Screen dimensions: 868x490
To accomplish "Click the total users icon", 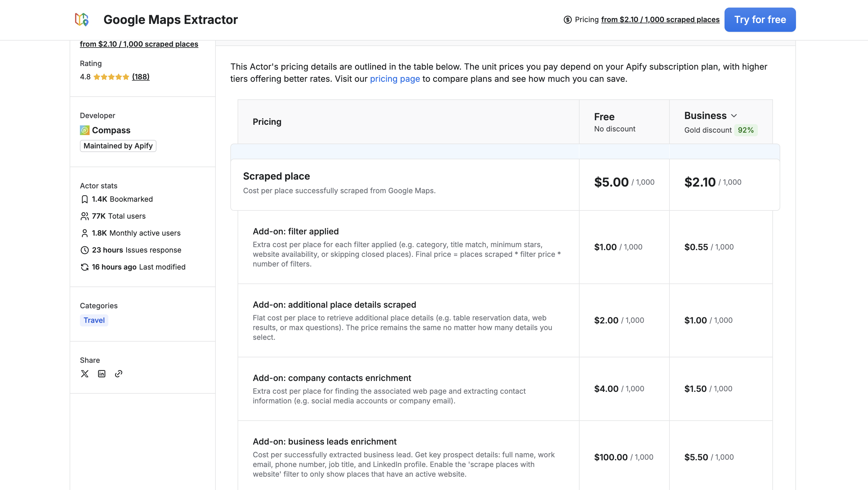I will coord(84,216).
